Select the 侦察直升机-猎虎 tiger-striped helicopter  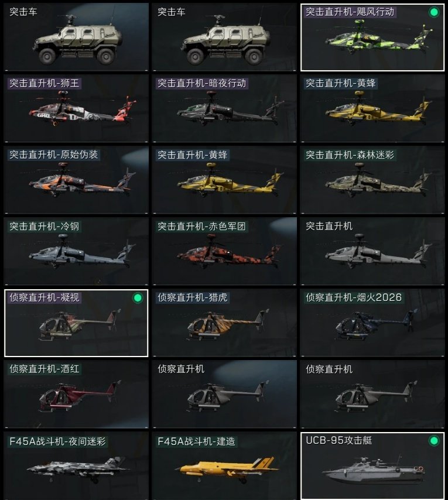(x=224, y=323)
